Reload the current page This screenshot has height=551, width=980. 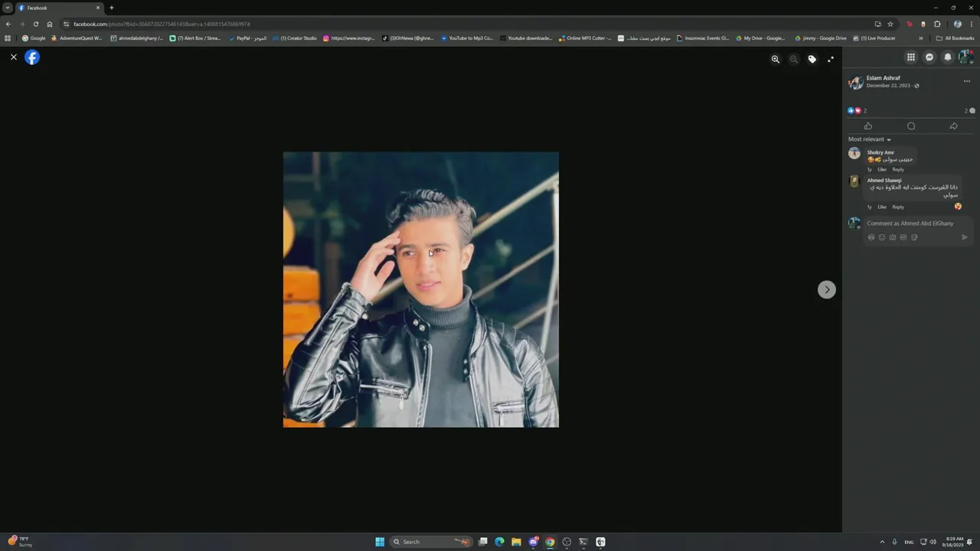36,24
